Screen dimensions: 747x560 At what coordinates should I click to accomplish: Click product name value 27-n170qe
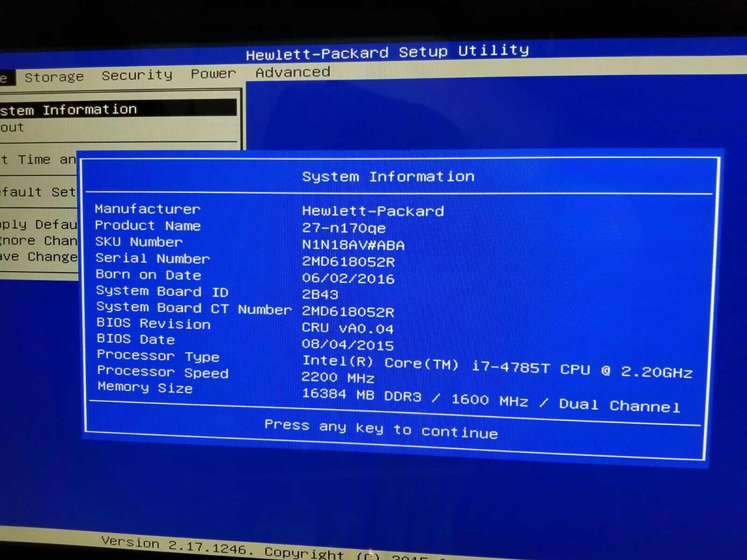coord(344,228)
